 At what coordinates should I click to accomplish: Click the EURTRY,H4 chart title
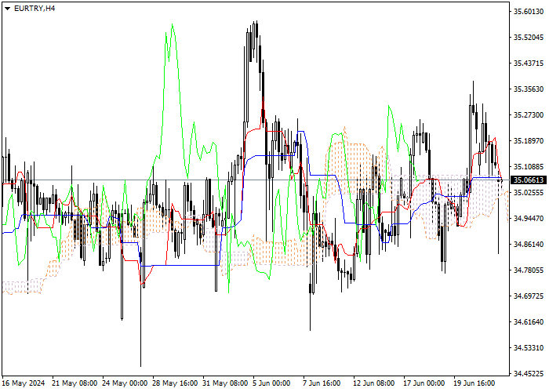tap(35, 9)
